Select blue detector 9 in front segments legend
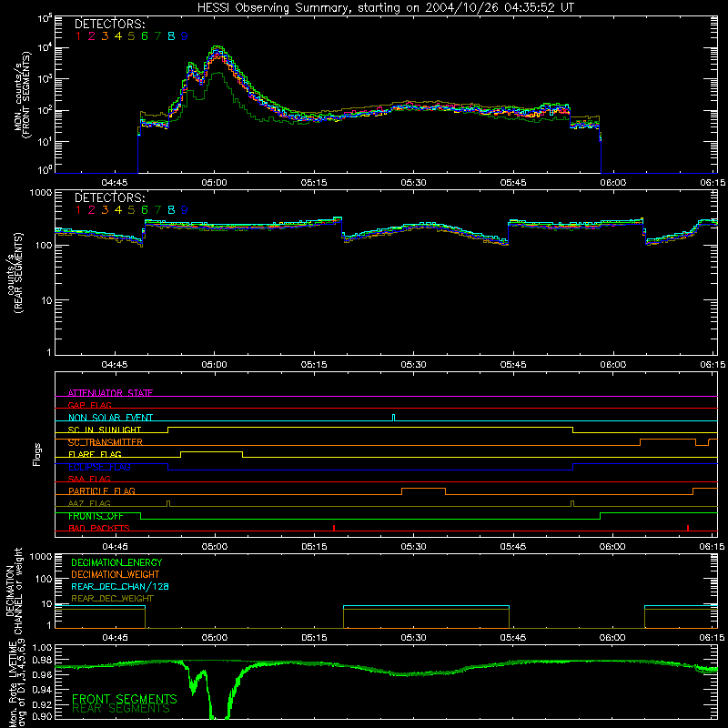 185,35
